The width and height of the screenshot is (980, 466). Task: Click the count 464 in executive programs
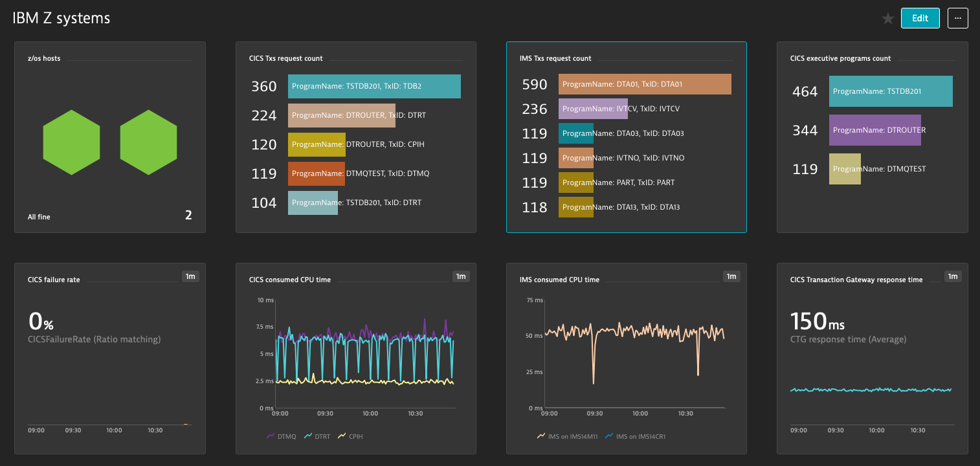tap(805, 91)
